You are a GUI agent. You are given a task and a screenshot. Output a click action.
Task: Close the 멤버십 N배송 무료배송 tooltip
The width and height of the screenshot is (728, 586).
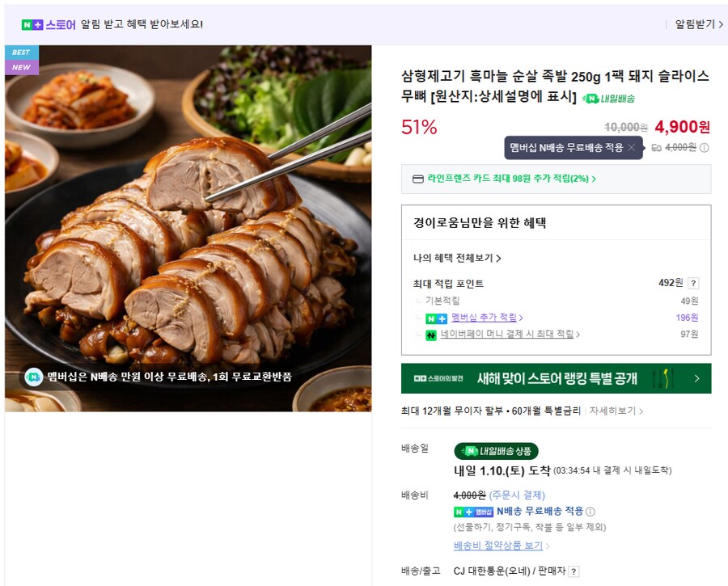point(632,148)
